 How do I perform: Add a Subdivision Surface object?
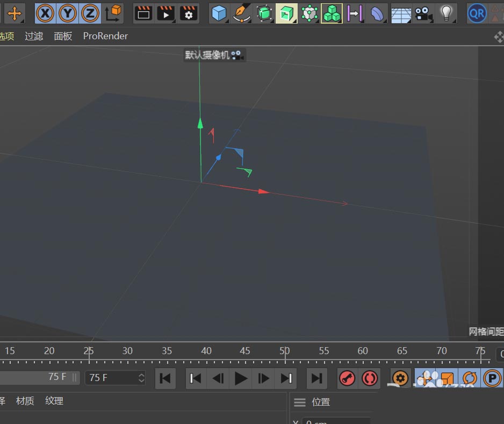[x=264, y=13]
